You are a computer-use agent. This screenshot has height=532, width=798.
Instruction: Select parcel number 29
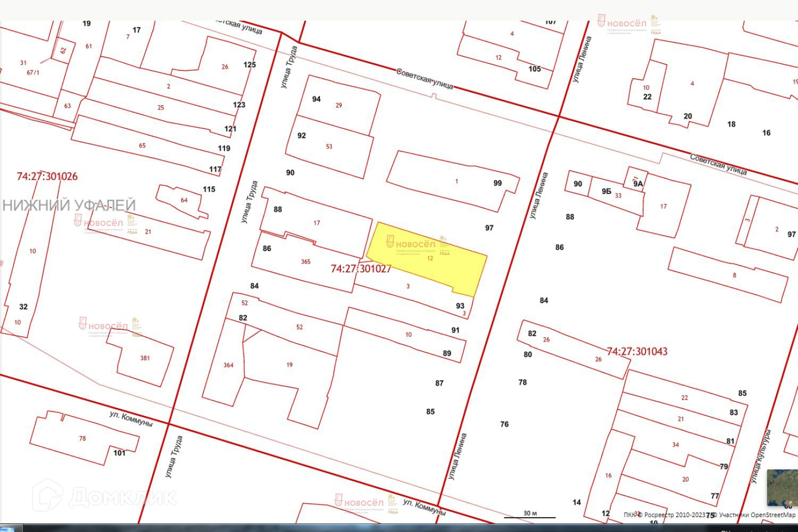coord(339,105)
